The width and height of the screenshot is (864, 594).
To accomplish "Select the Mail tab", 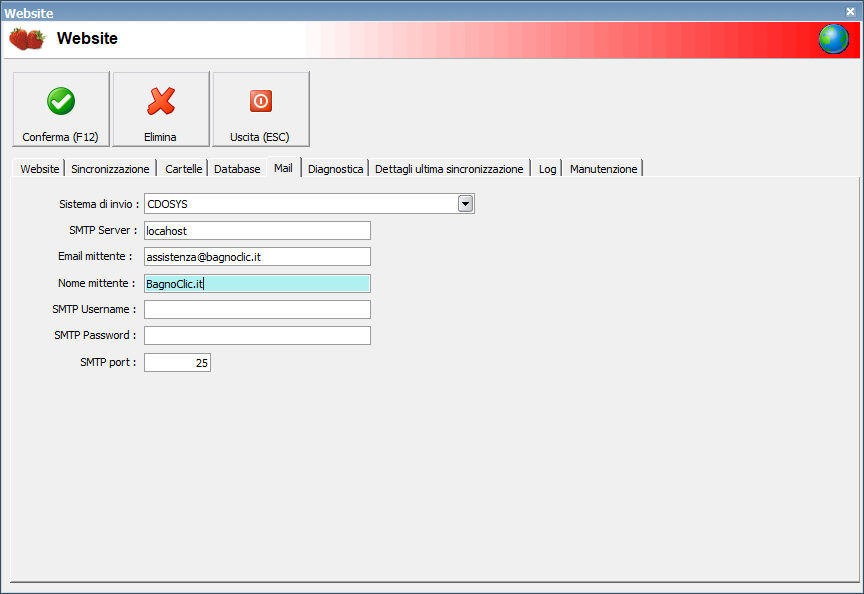I will (284, 168).
